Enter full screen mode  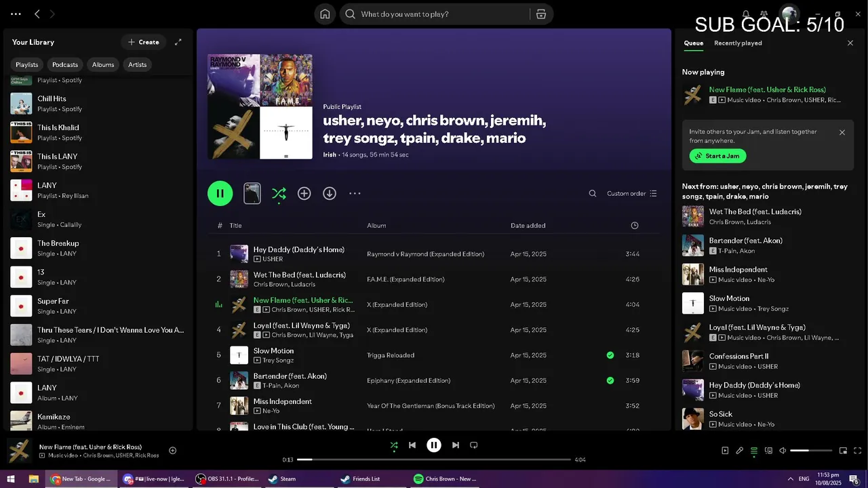click(x=858, y=451)
